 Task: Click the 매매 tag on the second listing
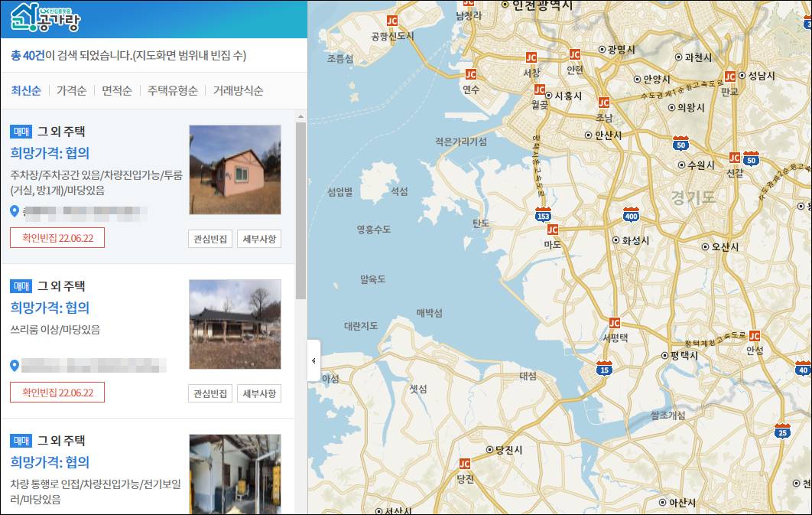tap(21, 286)
